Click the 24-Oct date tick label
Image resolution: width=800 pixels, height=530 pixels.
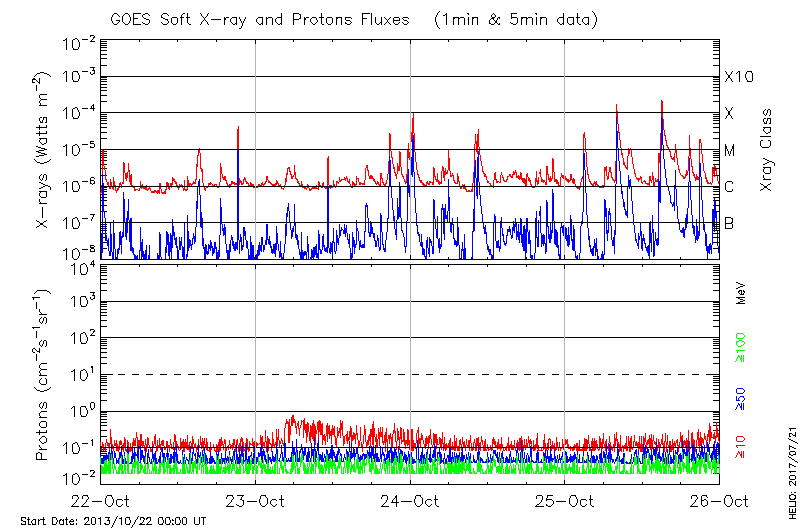point(410,501)
